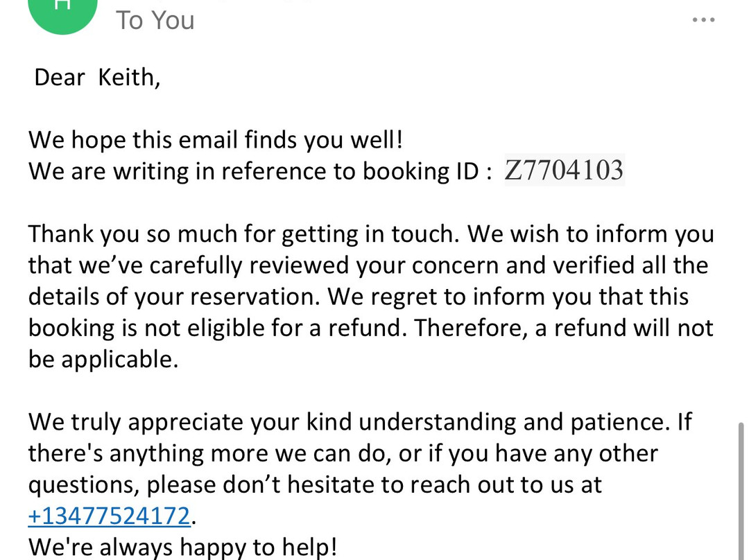
Task: Click the "details of your reservation" text
Action: point(174,297)
